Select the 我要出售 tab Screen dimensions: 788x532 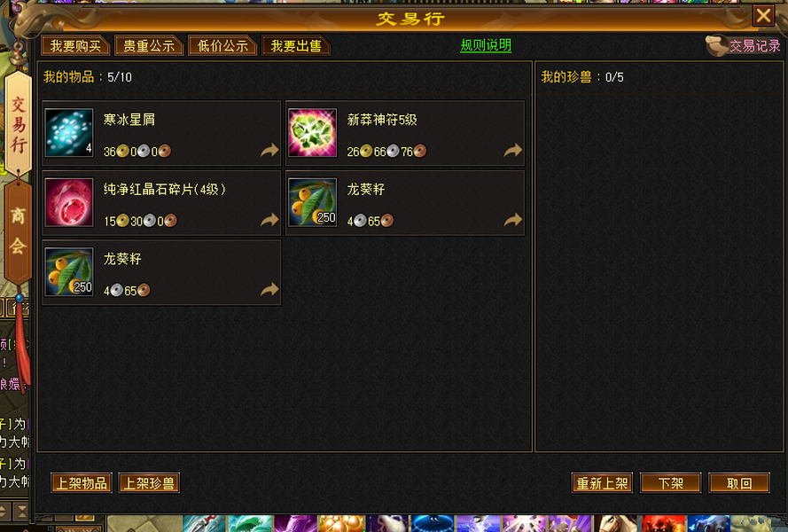pyautogui.click(x=296, y=46)
